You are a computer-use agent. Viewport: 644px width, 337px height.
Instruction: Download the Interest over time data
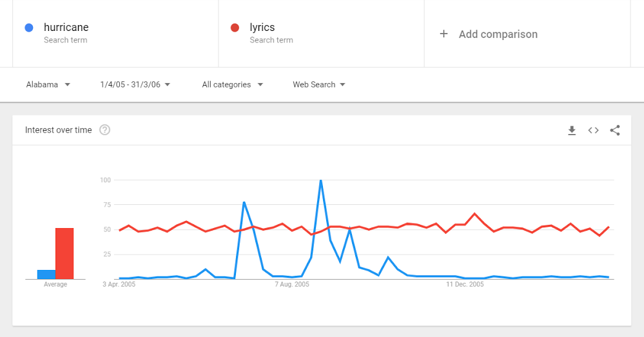(x=572, y=131)
